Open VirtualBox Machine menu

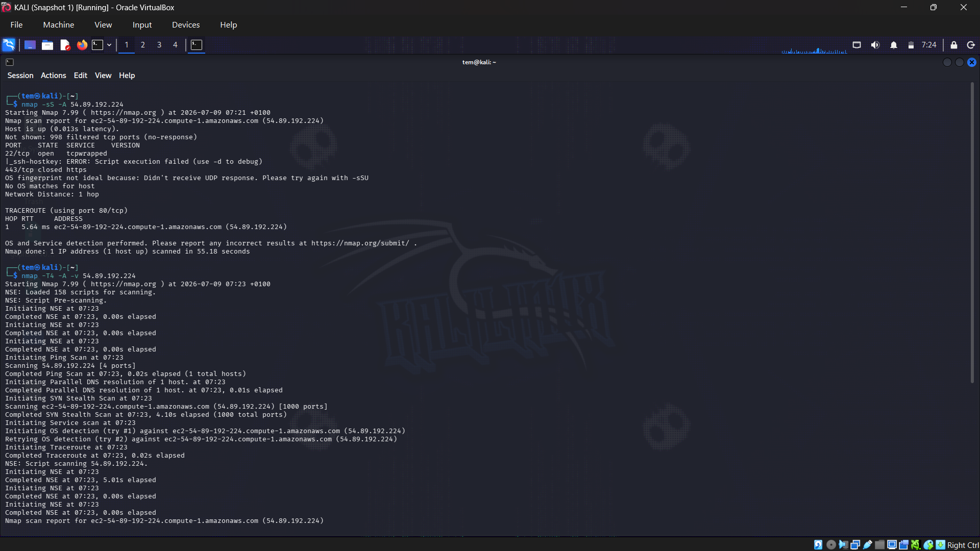[59, 24]
